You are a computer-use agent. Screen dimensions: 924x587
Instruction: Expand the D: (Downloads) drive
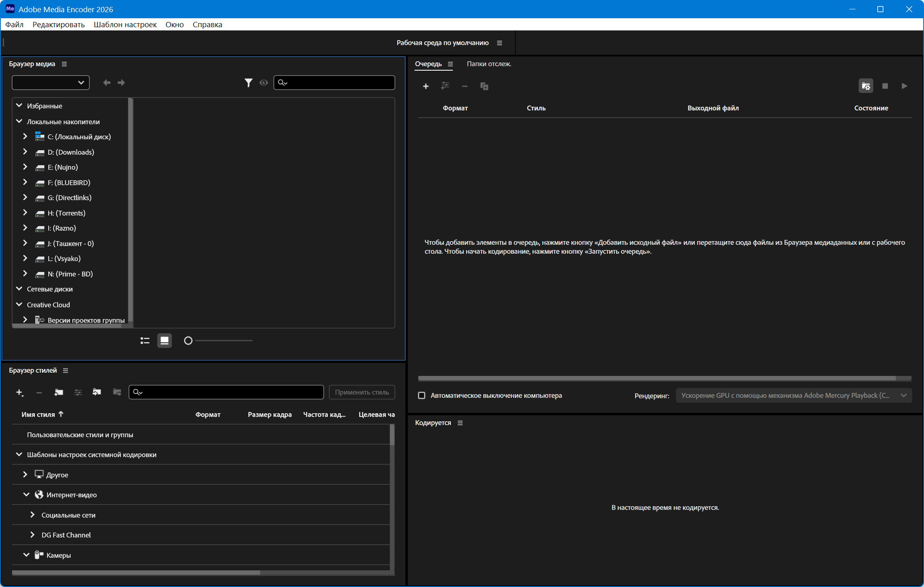(x=25, y=152)
